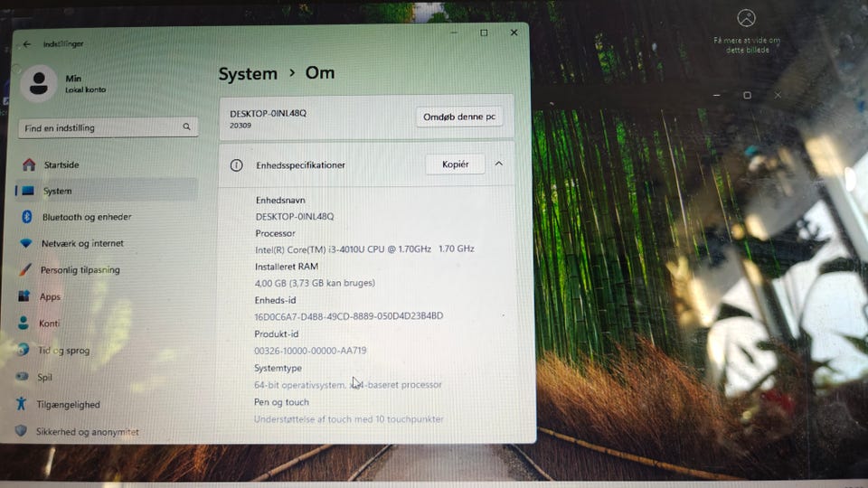
Task: Click the DESKTOP-0INL48Q name under Enhedsnavn
Action: pos(295,216)
